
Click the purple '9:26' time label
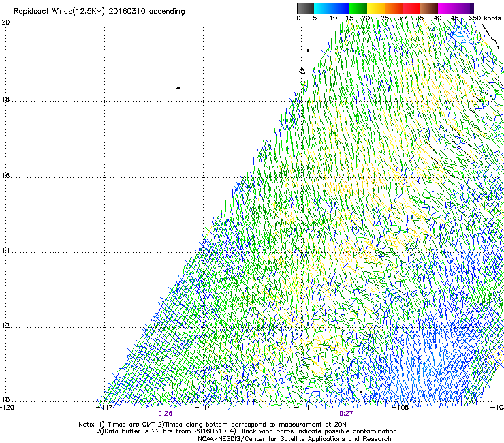tap(165, 414)
